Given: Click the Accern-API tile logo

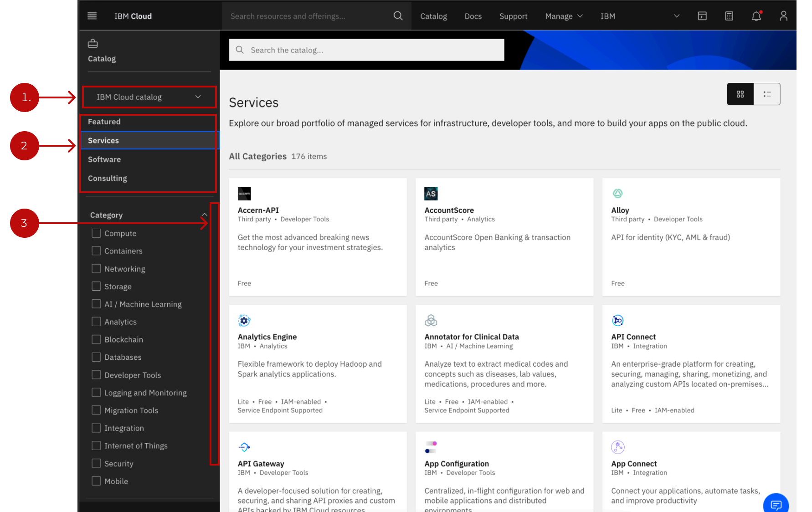Looking at the screenshot, I should [244, 194].
